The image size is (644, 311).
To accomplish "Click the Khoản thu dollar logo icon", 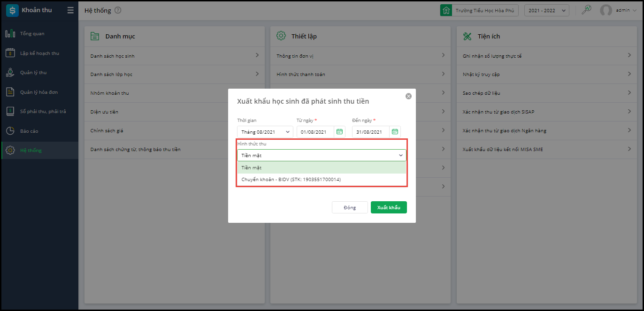I will tap(12, 10).
